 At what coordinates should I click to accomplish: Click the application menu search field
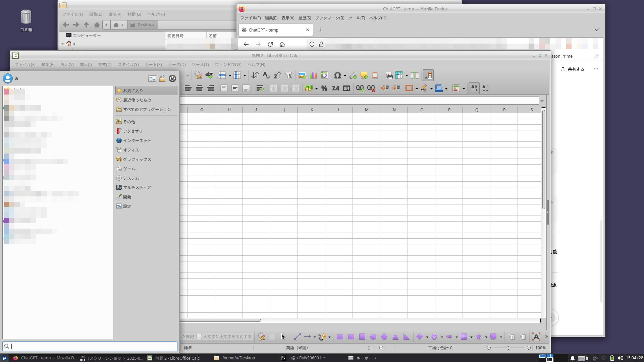90,346
